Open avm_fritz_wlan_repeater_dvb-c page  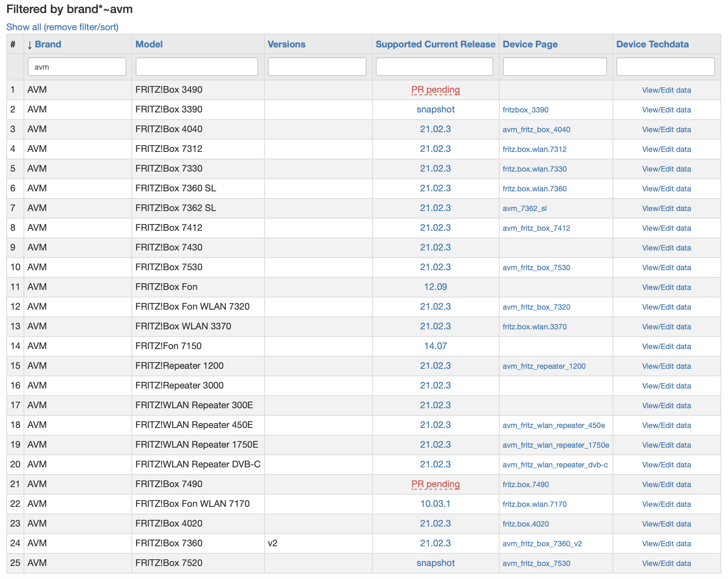[555, 465]
